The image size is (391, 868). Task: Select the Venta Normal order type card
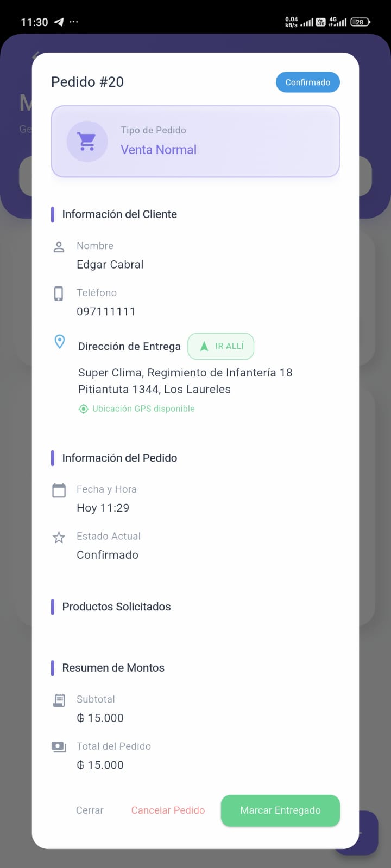(195, 142)
